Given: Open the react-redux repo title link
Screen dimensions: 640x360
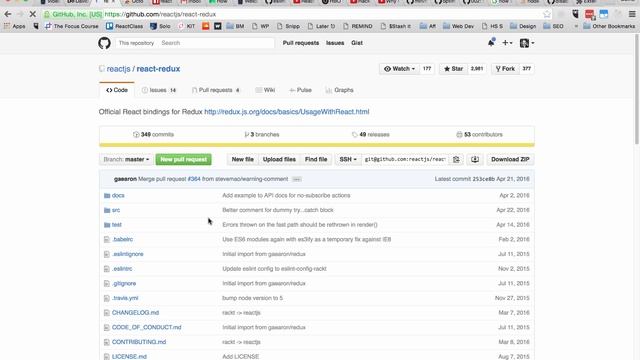Looking at the screenshot, I should pyautogui.click(x=158, y=69).
